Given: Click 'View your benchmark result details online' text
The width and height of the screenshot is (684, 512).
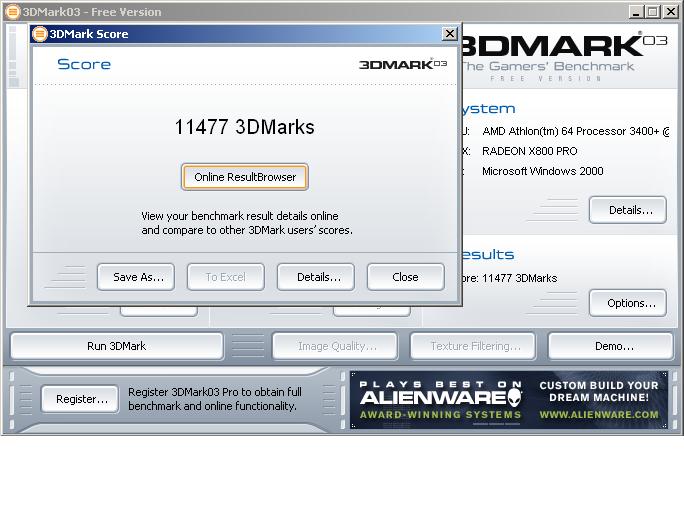Looking at the screenshot, I should [239, 216].
